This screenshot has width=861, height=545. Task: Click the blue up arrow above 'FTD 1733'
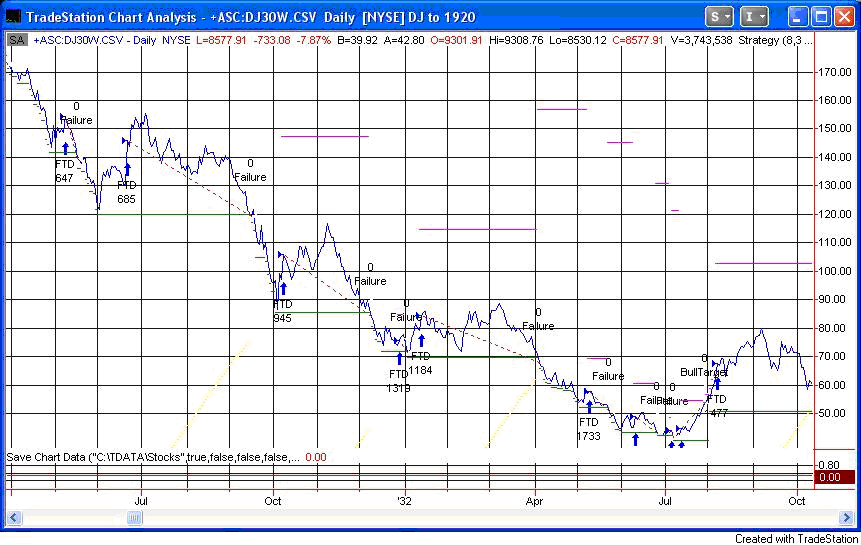[x=589, y=407]
